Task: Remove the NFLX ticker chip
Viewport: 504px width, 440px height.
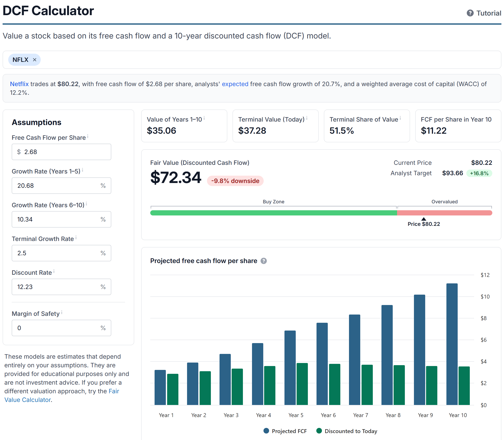Action: tap(35, 60)
